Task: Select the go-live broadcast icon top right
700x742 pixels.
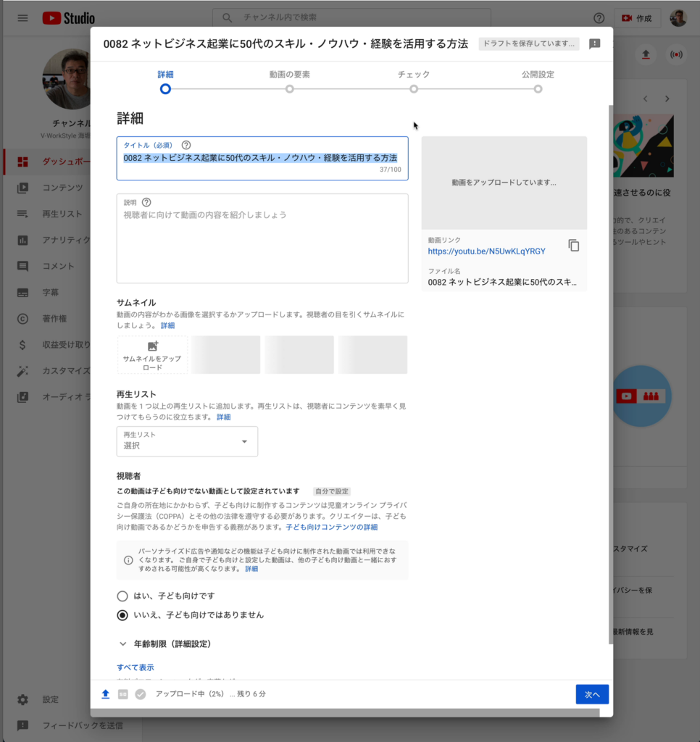Action: pyautogui.click(x=677, y=54)
